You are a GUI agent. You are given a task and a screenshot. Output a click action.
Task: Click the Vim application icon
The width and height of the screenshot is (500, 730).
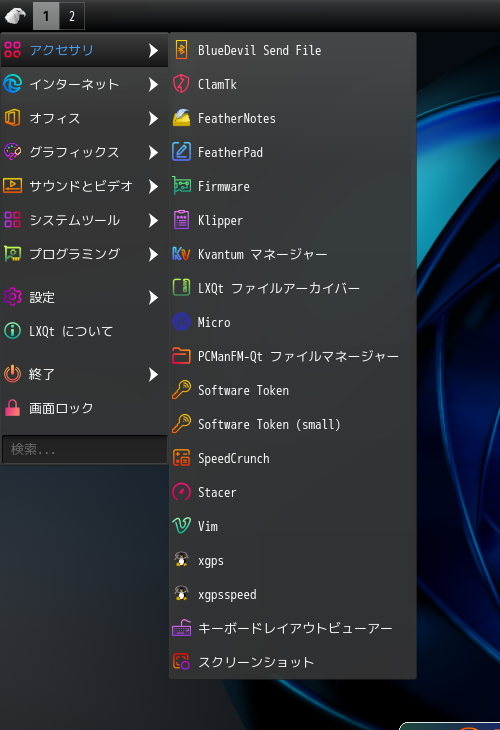pyautogui.click(x=181, y=526)
